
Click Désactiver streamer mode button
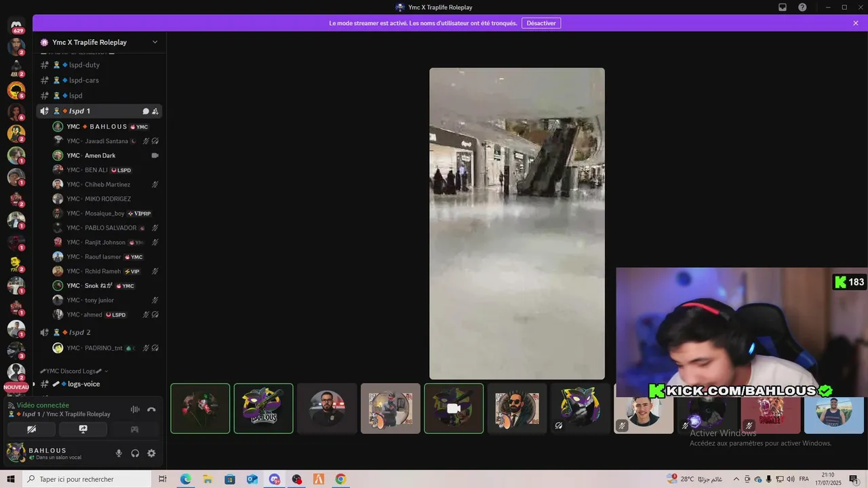(541, 23)
